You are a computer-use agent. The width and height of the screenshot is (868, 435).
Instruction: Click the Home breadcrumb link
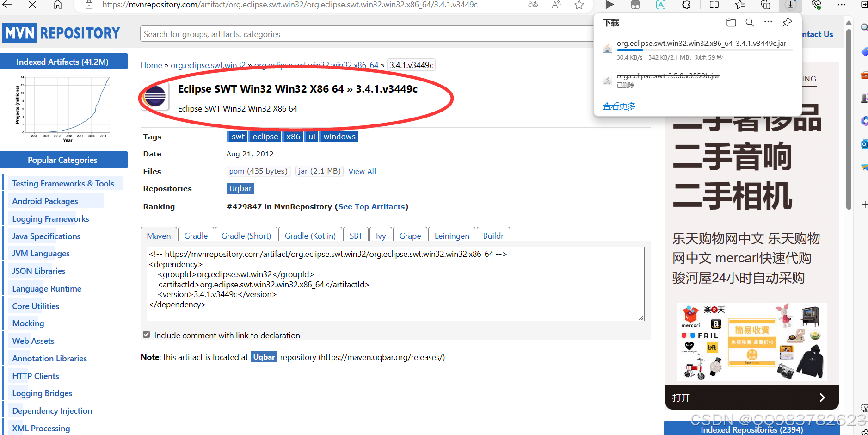click(x=151, y=65)
